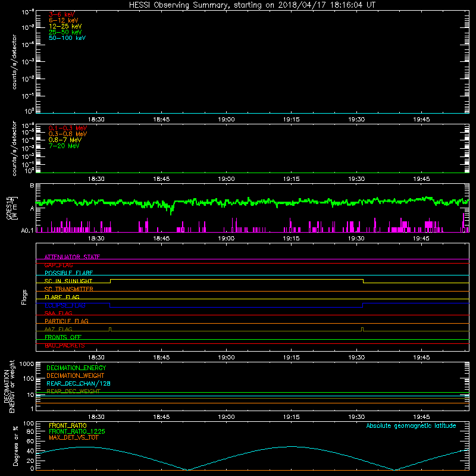Click the DECIMATION_WEIGHT legend label
Image resolution: width=476 pixels, height=476 pixels.
76,375
